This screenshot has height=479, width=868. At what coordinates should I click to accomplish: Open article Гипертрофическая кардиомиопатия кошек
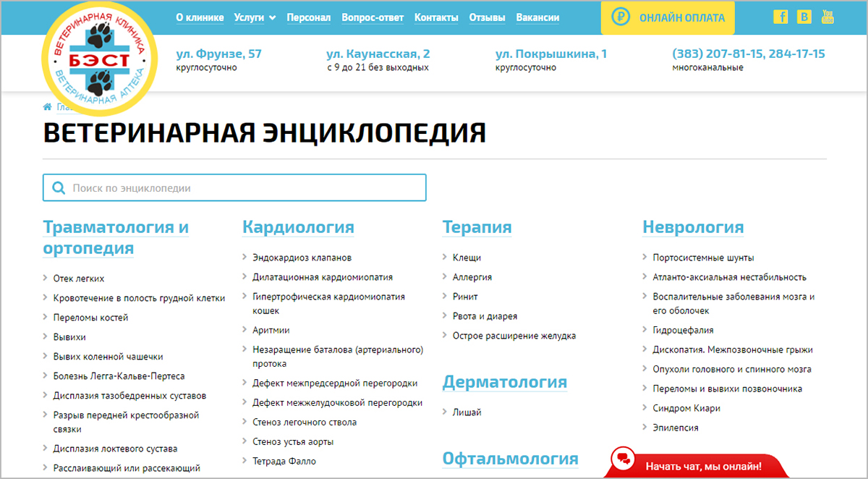tap(329, 303)
